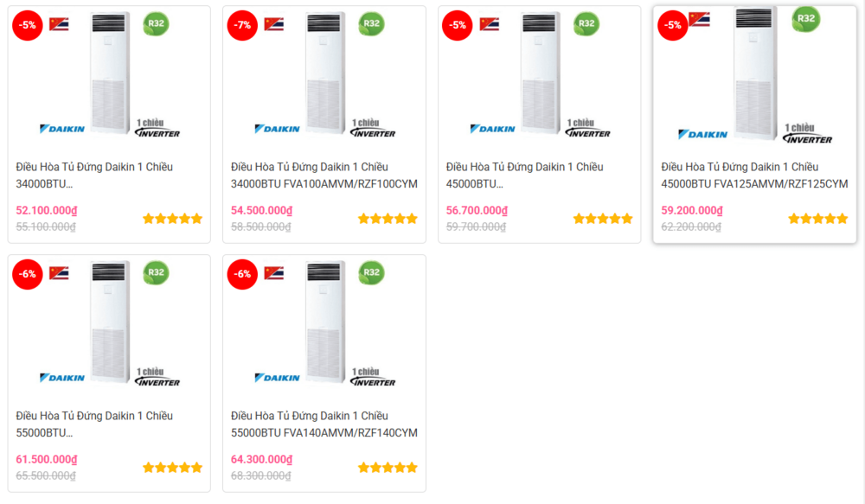
Task: Click 1 chiều Inverter logo on 56.700.000₫ product
Action: tap(588, 129)
